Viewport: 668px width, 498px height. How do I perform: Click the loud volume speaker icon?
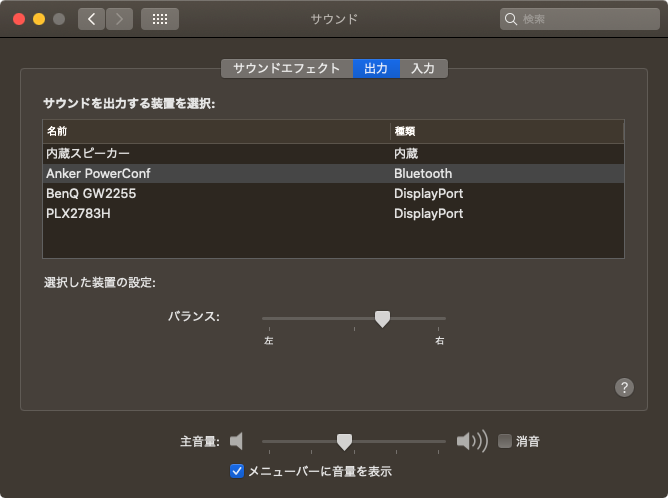(472, 441)
